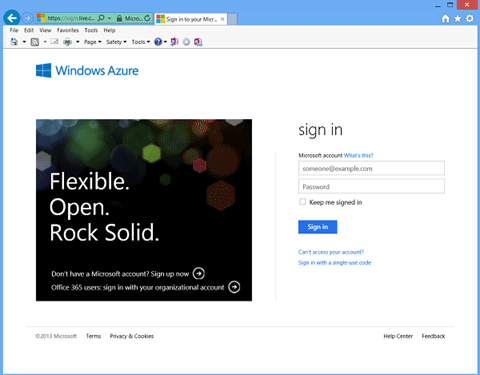Open the Help Center footer link

398,336
